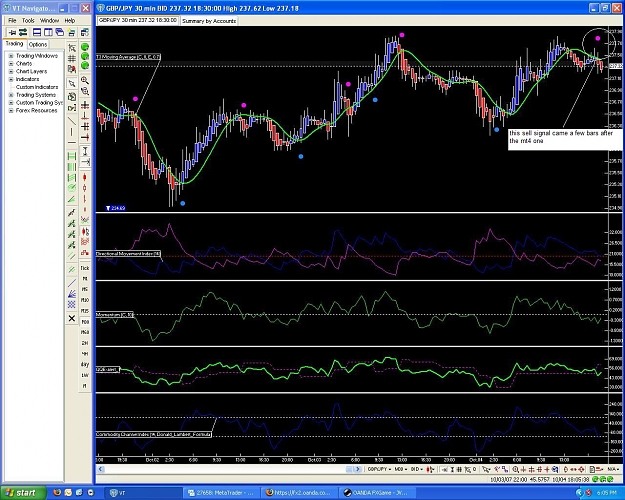Screen dimensions: 625x500
Task: Toggle the grid lines icon in left toolbar
Action: [x=72, y=59]
